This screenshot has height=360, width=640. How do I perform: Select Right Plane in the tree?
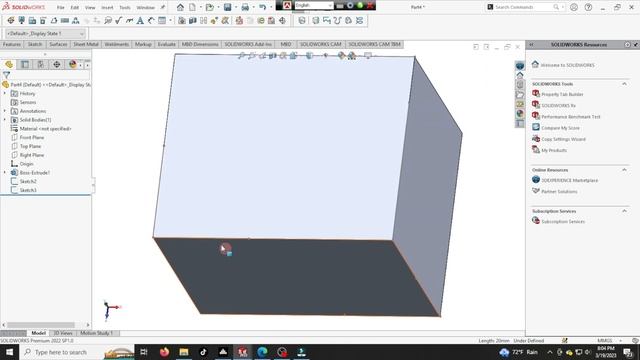click(x=32, y=155)
